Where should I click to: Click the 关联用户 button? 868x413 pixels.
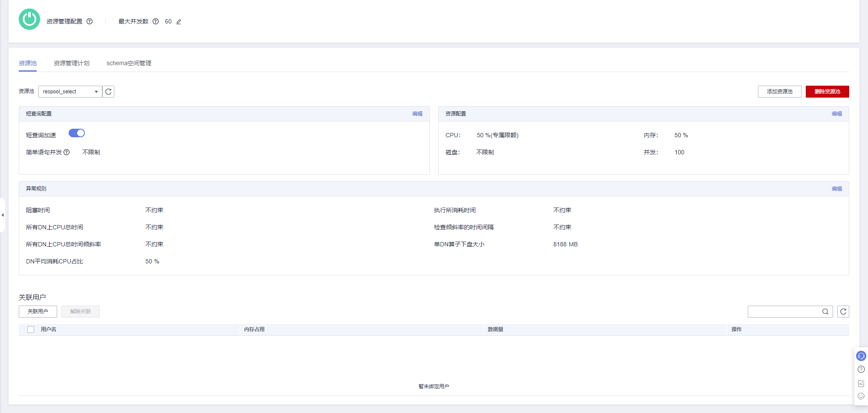click(x=38, y=312)
